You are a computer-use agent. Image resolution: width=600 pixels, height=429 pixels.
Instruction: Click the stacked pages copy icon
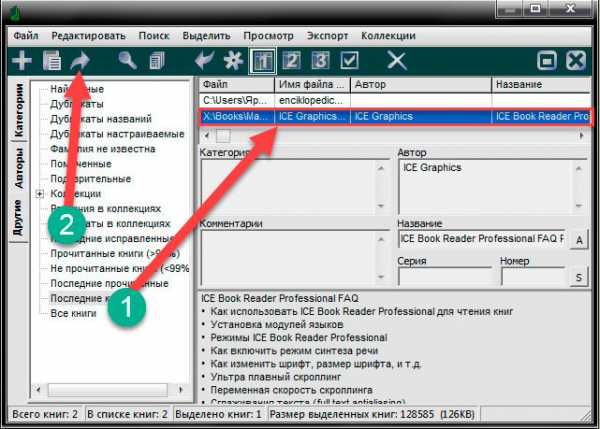pos(157,60)
